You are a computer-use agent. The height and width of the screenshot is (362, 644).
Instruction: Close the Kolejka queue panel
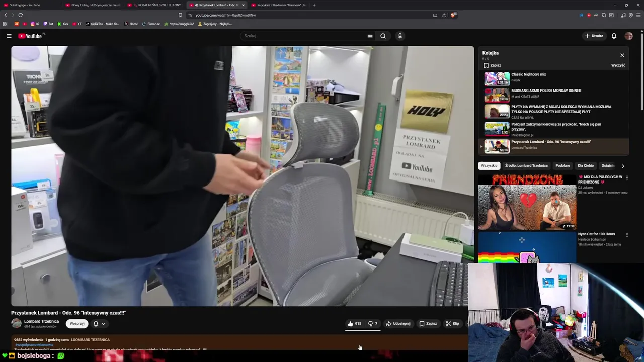(622, 55)
